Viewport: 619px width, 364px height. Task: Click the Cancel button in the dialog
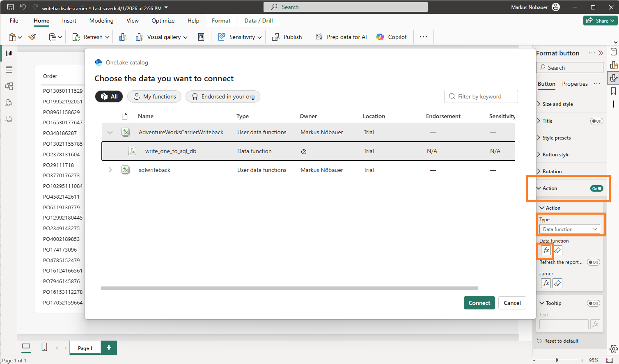(512, 303)
